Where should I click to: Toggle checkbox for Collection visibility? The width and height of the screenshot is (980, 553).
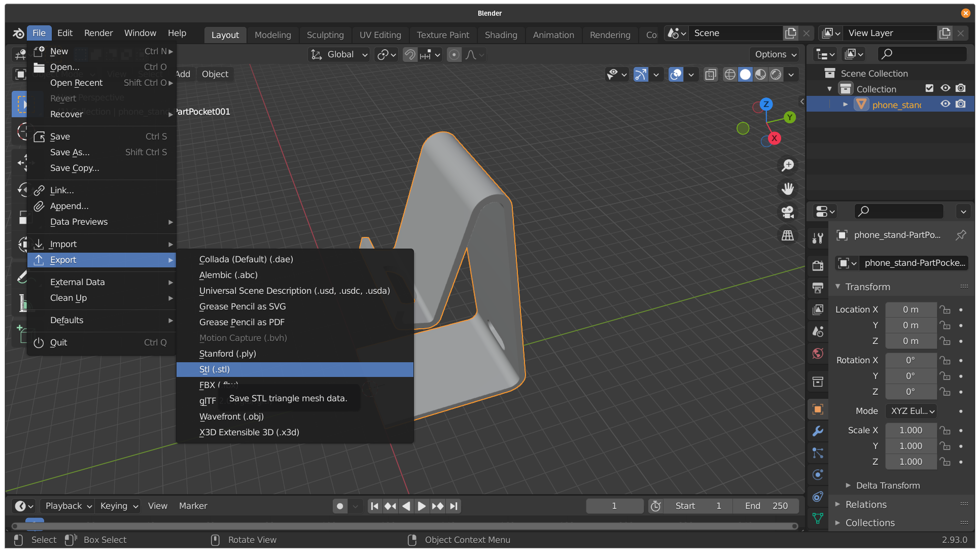tap(929, 88)
